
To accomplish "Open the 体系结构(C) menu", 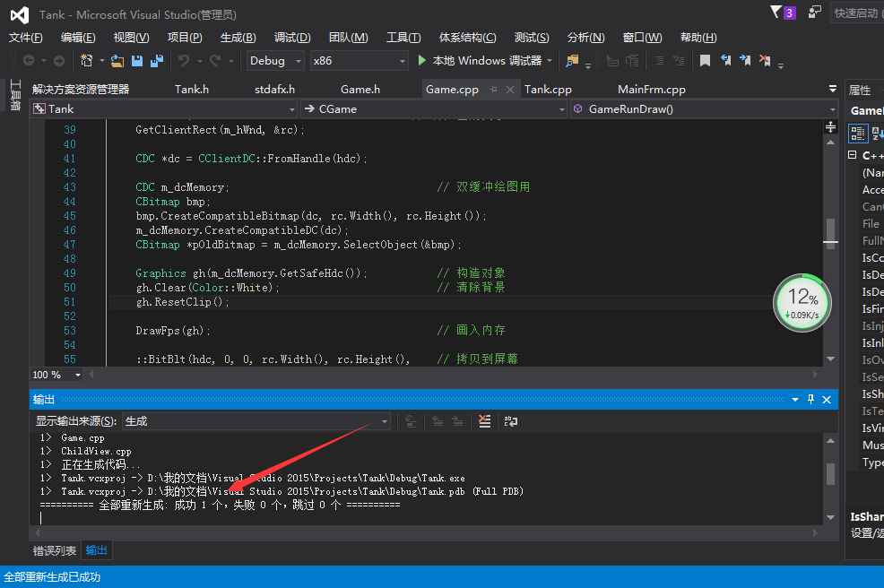I will point(467,38).
